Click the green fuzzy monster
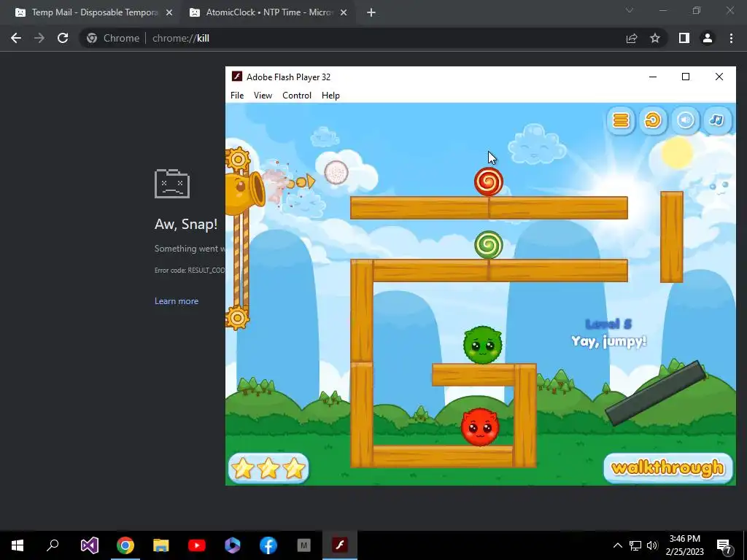The width and height of the screenshot is (747, 560). pos(483,345)
